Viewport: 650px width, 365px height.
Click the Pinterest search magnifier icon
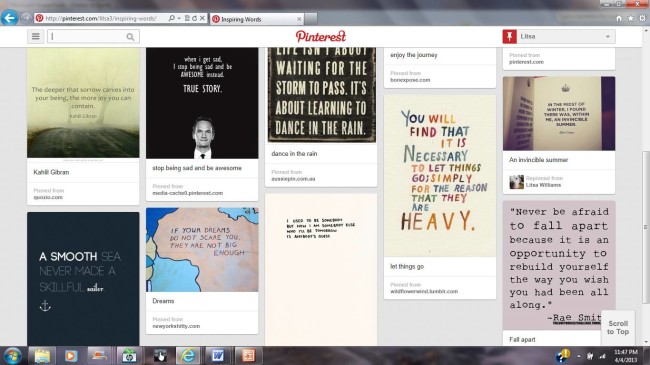point(130,37)
